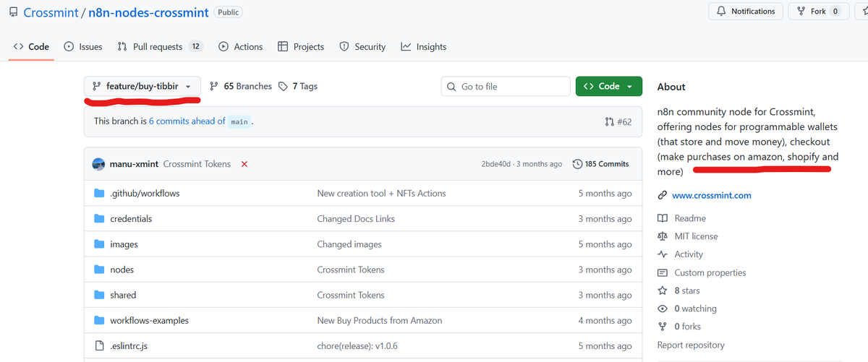Click folder icon beside workflows-examples
The height and width of the screenshot is (362, 868).
tap(99, 320)
